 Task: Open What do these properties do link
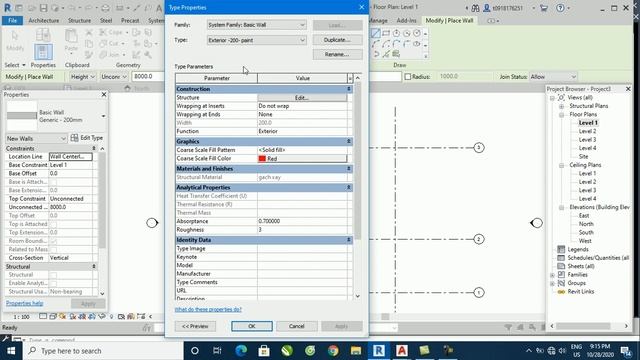point(208,309)
